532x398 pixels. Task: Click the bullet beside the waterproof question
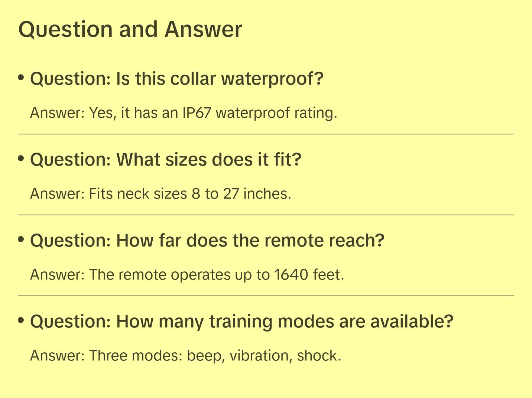click(x=21, y=78)
